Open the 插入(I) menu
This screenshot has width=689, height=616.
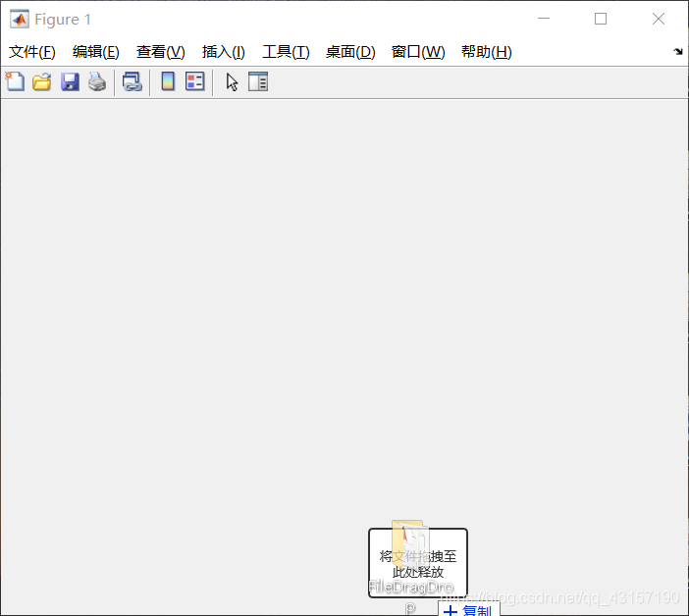(223, 52)
